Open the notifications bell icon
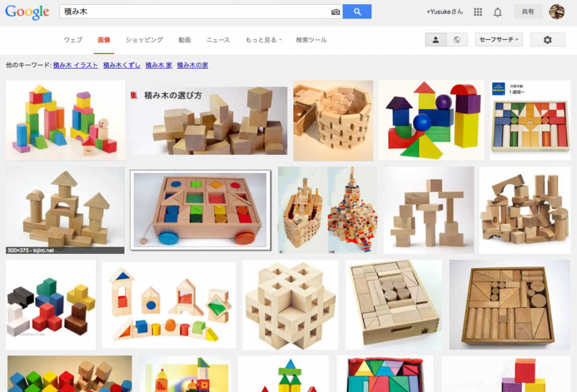The width and height of the screenshot is (577, 392). (x=498, y=12)
